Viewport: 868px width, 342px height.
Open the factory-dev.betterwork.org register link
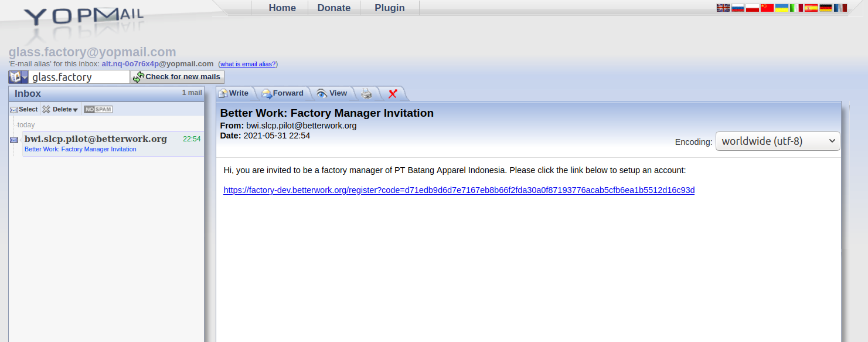pos(459,190)
